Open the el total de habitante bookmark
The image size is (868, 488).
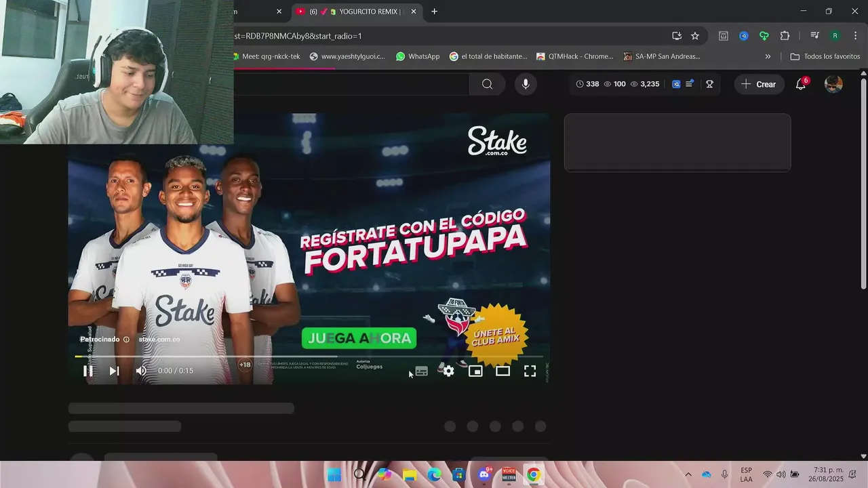point(488,56)
